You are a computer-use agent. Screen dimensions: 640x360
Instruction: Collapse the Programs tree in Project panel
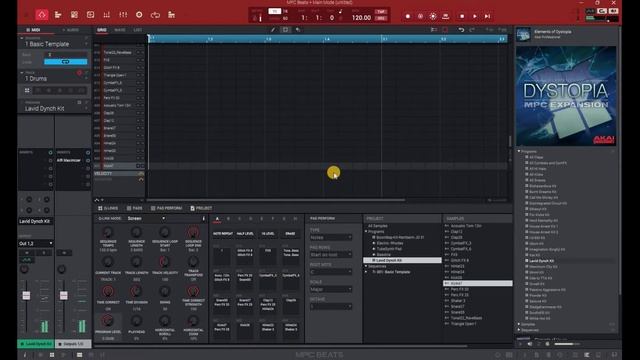coord(366,231)
